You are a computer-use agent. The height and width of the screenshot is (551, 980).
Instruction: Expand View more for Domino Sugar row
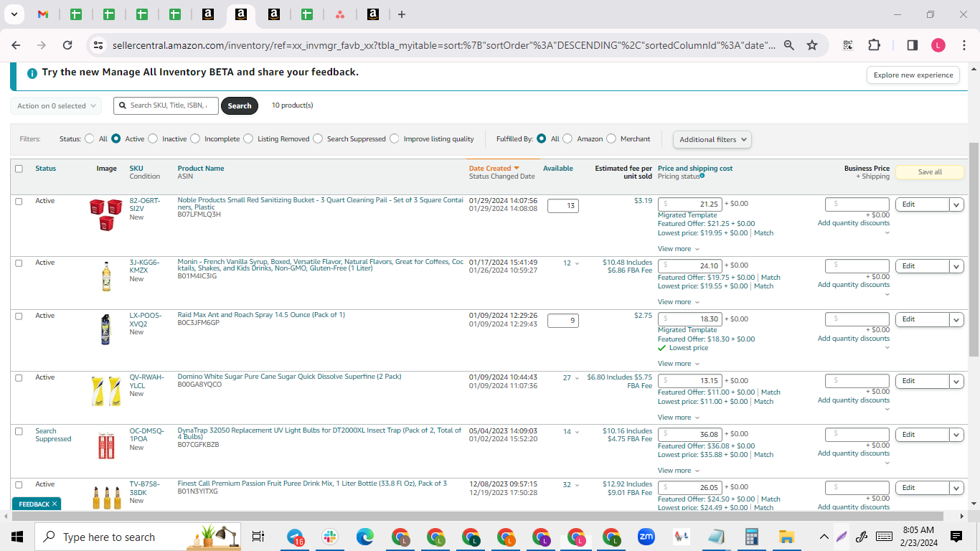click(x=677, y=418)
